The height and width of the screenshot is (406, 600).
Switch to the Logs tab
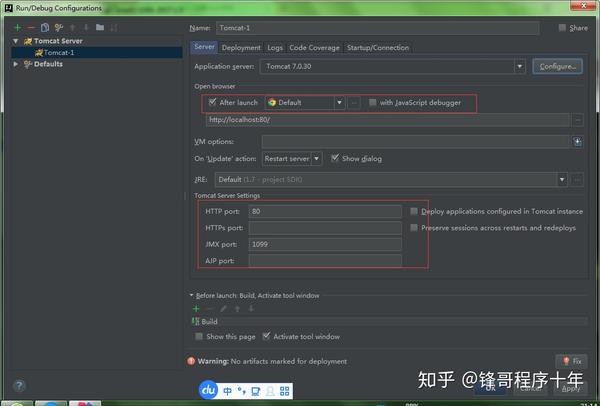tap(275, 48)
